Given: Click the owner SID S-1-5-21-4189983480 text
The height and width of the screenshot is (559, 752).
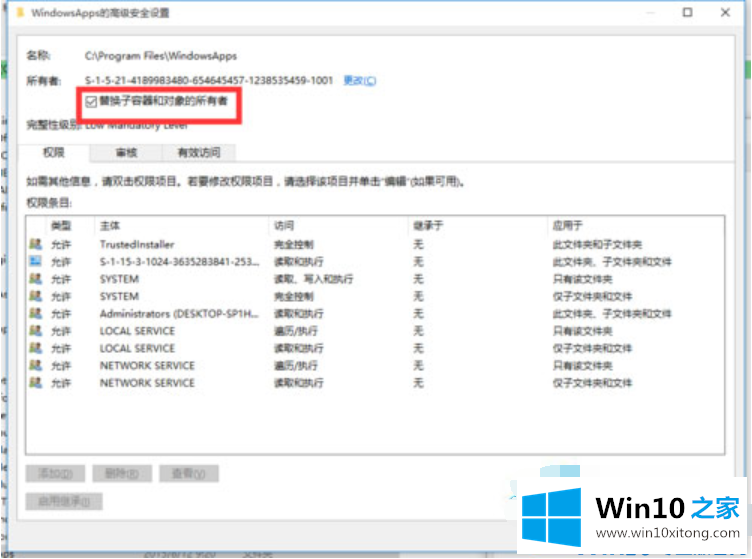Looking at the screenshot, I should tap(209, 80).
